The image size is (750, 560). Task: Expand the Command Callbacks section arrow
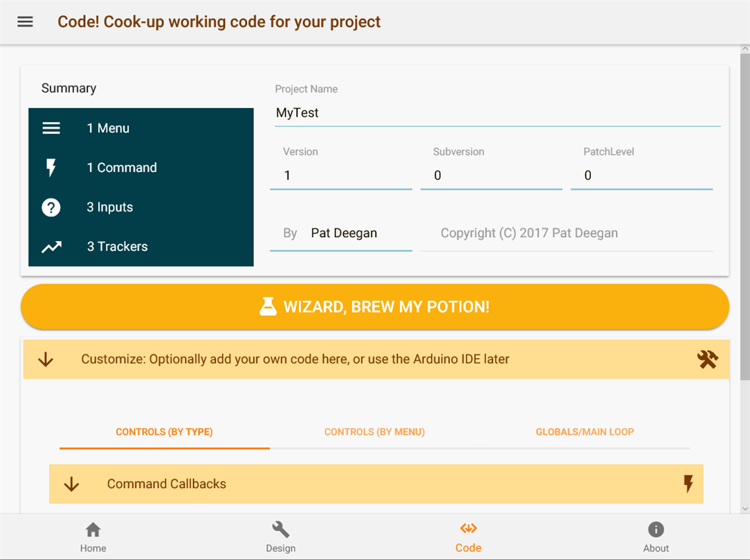71,484
